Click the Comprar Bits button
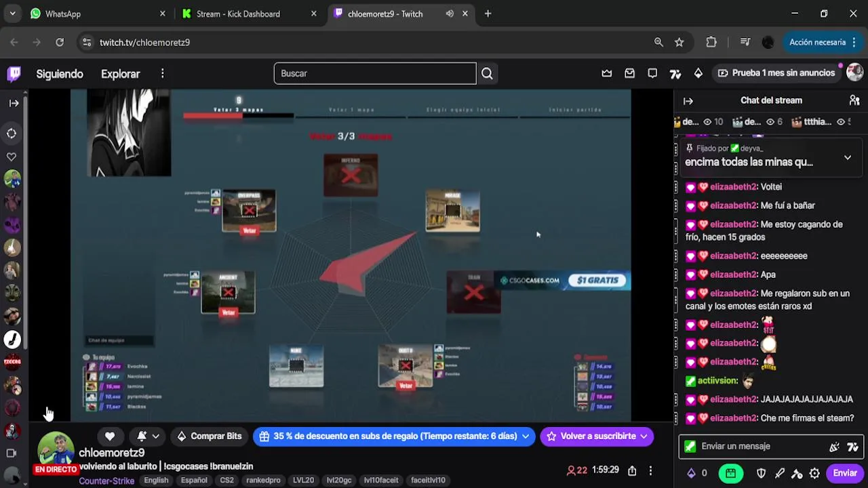 [209, 436]
